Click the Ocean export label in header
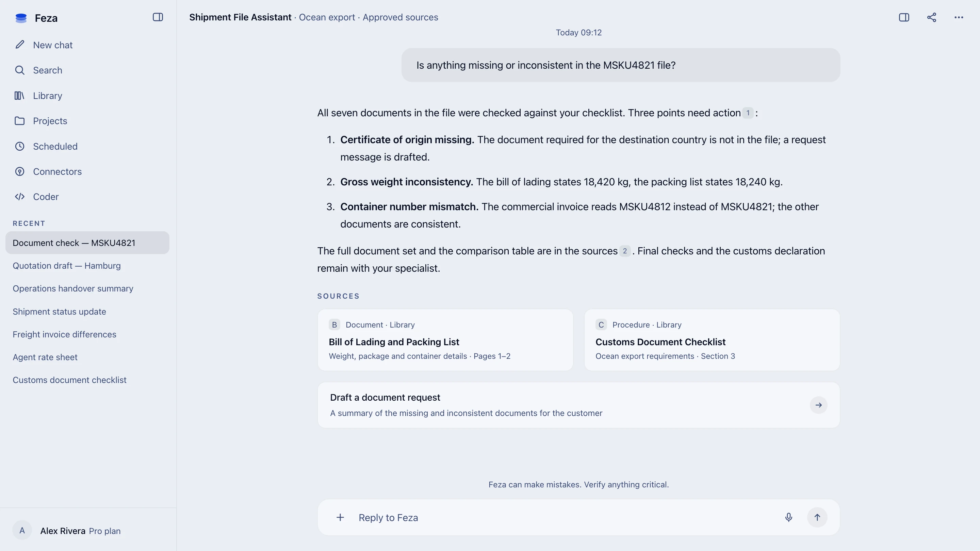This screenshot has width=980, height=551. tap(327, 17)
